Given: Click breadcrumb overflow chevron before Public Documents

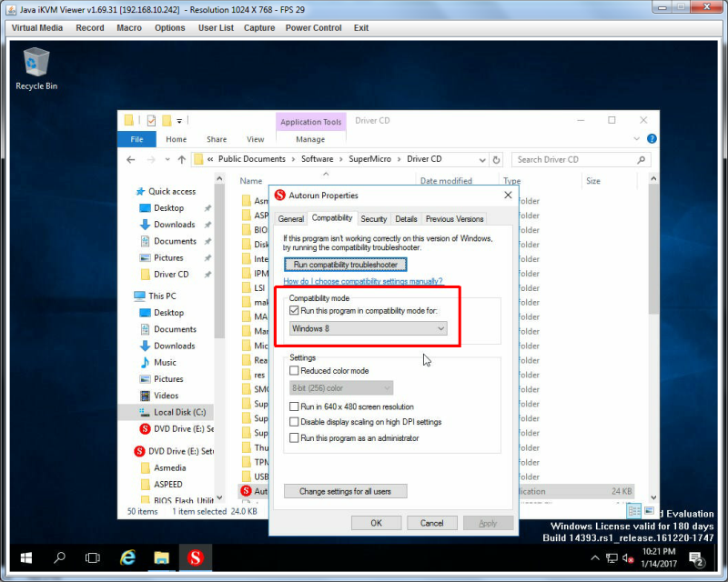Looking at the screenshot, I should 210,159.
